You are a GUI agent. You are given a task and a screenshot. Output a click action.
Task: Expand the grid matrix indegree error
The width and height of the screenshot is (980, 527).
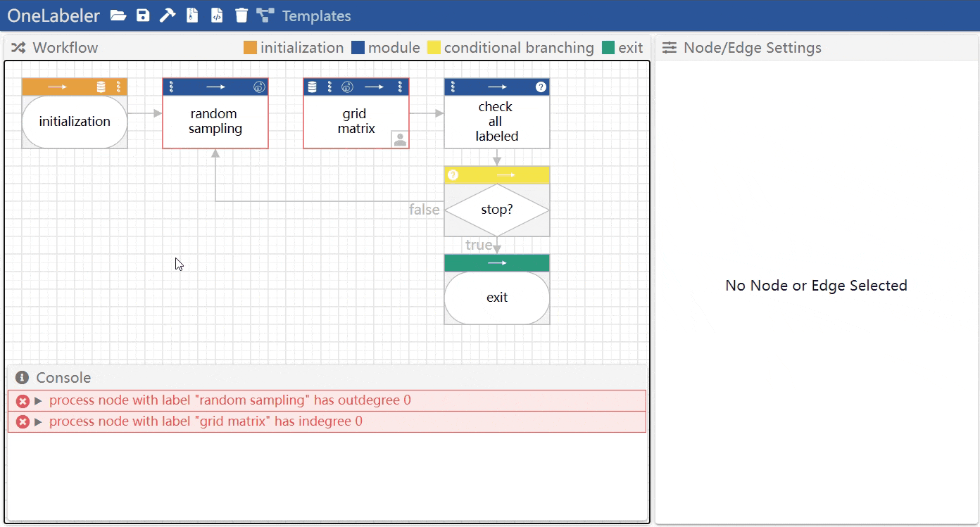39,422
